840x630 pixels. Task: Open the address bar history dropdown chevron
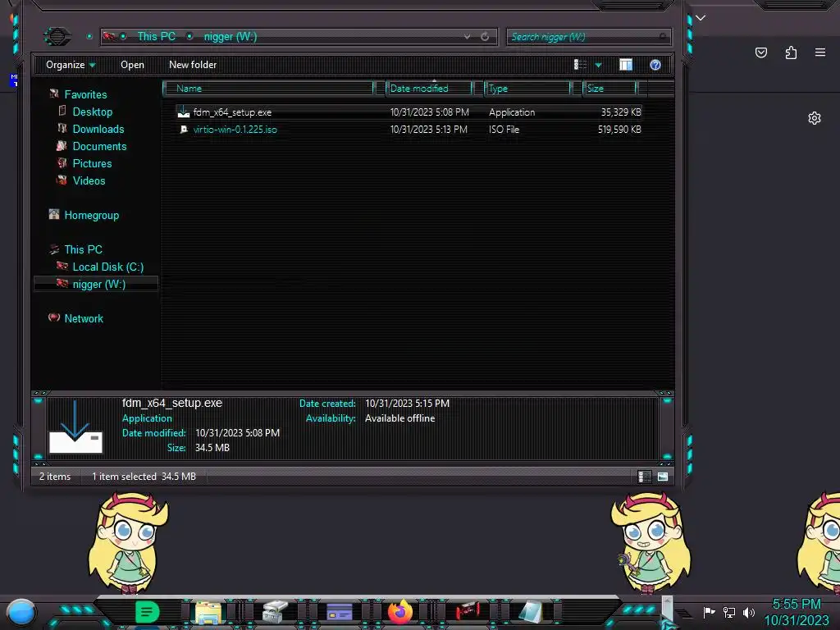[x=467, y=36]
